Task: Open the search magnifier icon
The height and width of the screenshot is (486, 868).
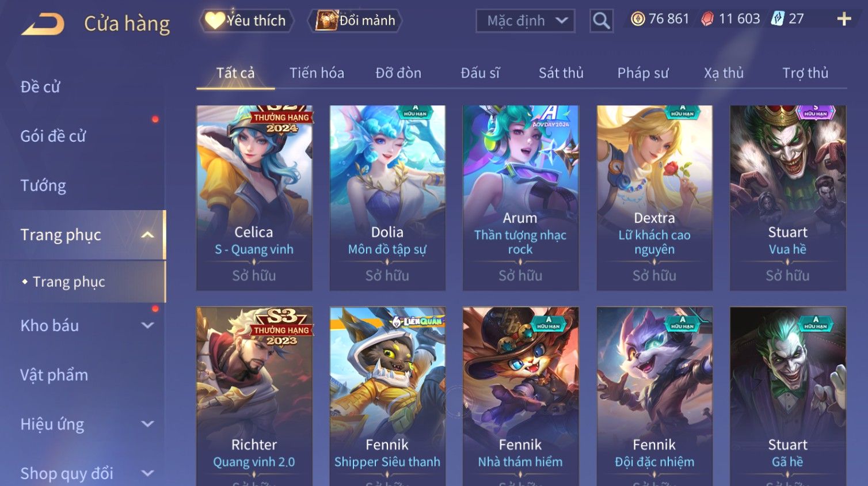Action: [601, 21]
